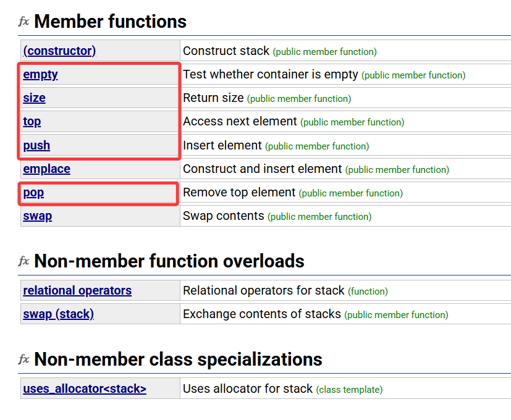
Task: Open the uses_allocator<stack> link
Action: pos(85,388)
